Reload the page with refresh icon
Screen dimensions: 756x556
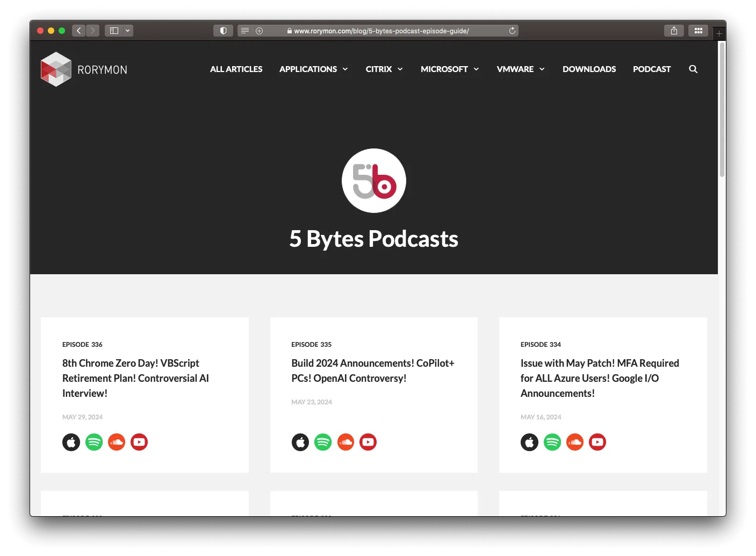tap(512, 31)
